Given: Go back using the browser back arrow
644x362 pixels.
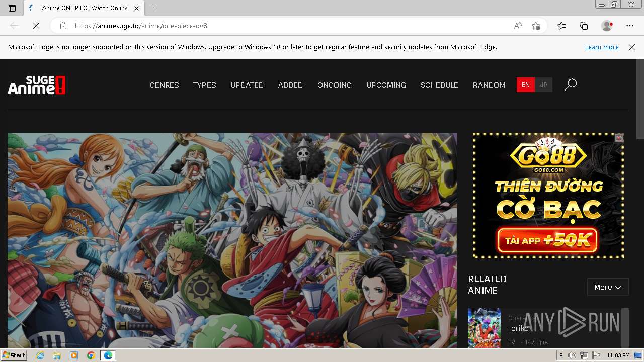Looking at the screenshot, I should 14,26.
